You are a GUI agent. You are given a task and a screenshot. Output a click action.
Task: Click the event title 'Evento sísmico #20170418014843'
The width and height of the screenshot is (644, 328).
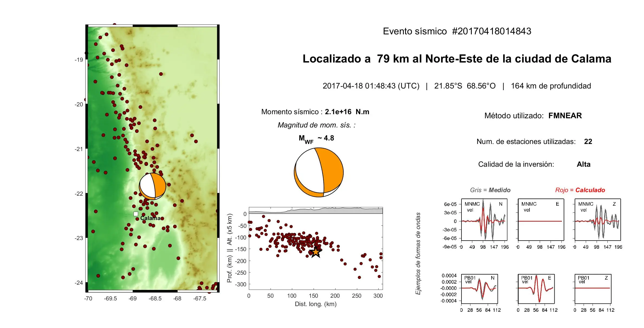pos(457,31)
